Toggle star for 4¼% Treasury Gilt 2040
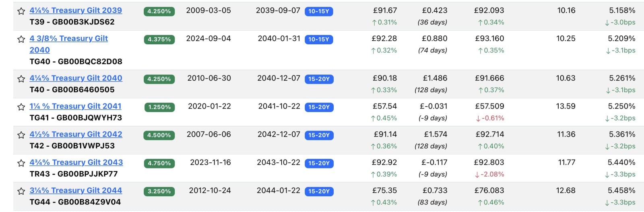Image resolution: width=644 pixels, height=212 pixels. point(21,79)
